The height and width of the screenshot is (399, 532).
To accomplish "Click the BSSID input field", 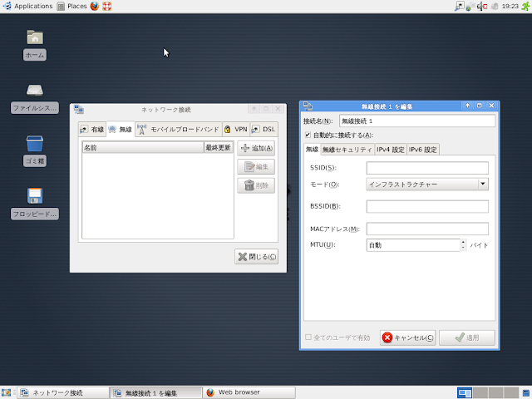I will (427, 206).
